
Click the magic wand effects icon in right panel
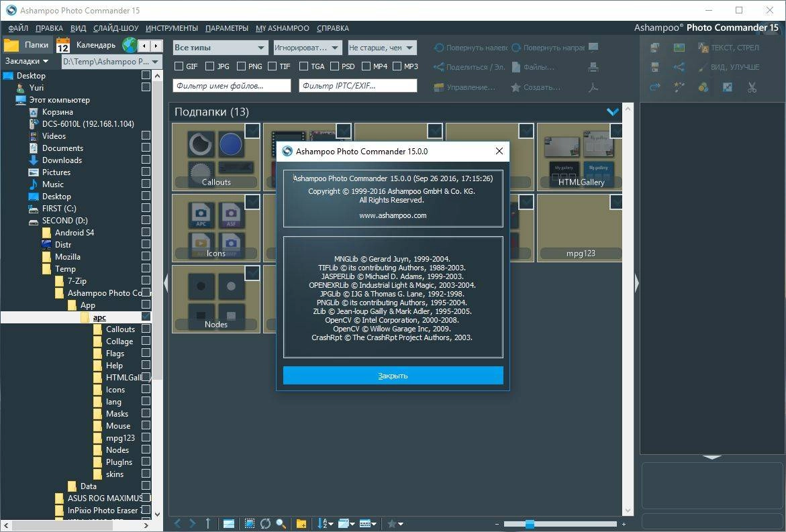point(679,87)
